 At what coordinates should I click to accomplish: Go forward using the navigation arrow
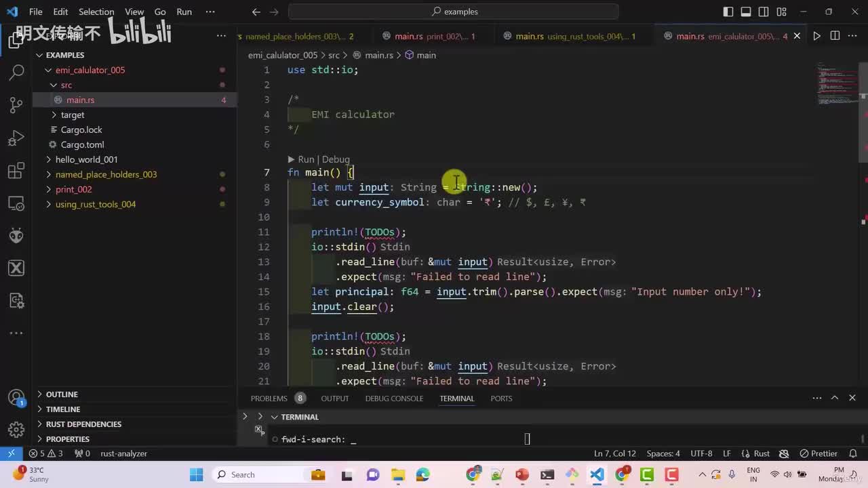275,12
